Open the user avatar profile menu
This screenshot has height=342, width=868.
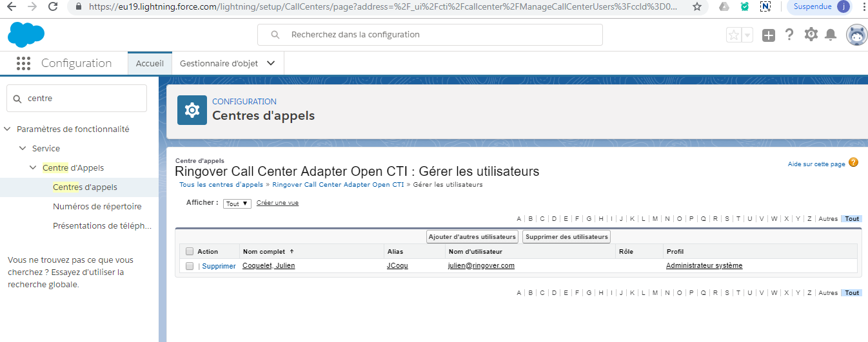[x=856, y=35]
